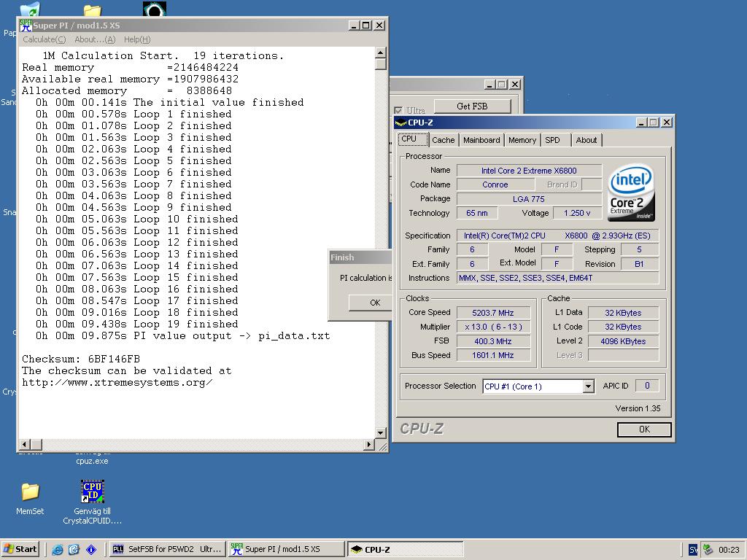Minimize the CPU-Z window
The width and height of the screenshot is (747, 560).
tap(642, 122)
